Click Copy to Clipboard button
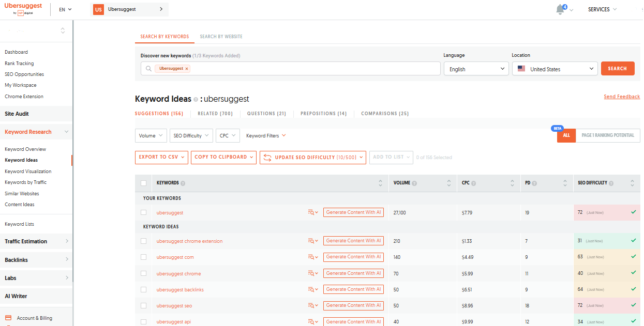644x326 pixels. 223,158
